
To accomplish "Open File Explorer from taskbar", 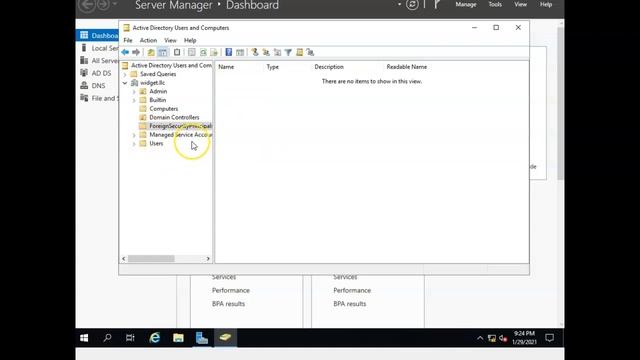I will point(178,338).
